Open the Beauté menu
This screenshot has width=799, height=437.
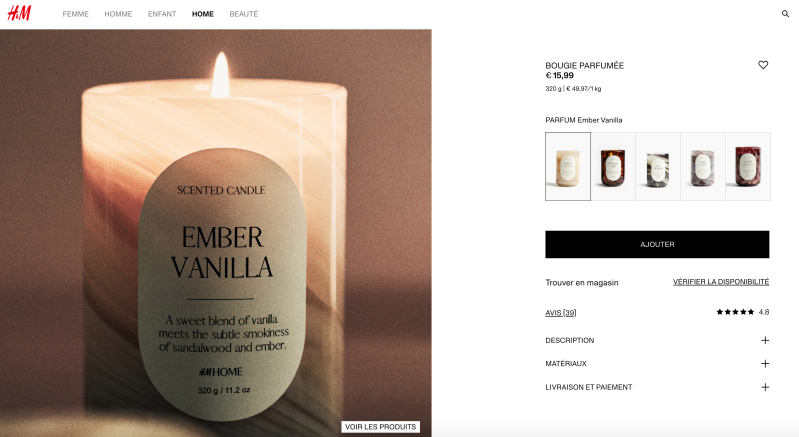pyautogui.click(x=244, y=14)
